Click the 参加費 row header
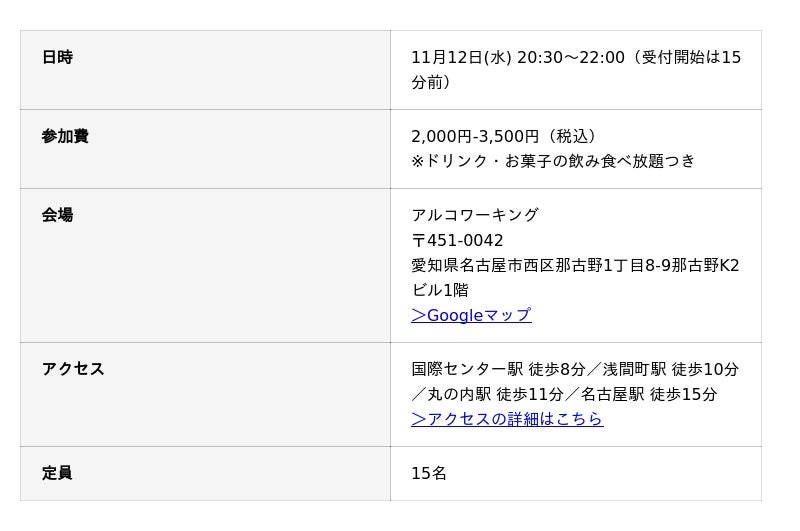The width and height of the screenshot is (800, 531). pos(65,136)
